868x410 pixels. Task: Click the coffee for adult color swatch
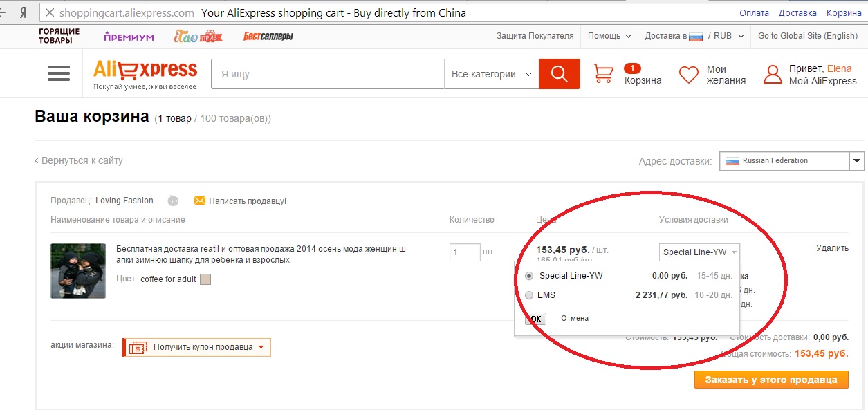(x=205, y=279)
